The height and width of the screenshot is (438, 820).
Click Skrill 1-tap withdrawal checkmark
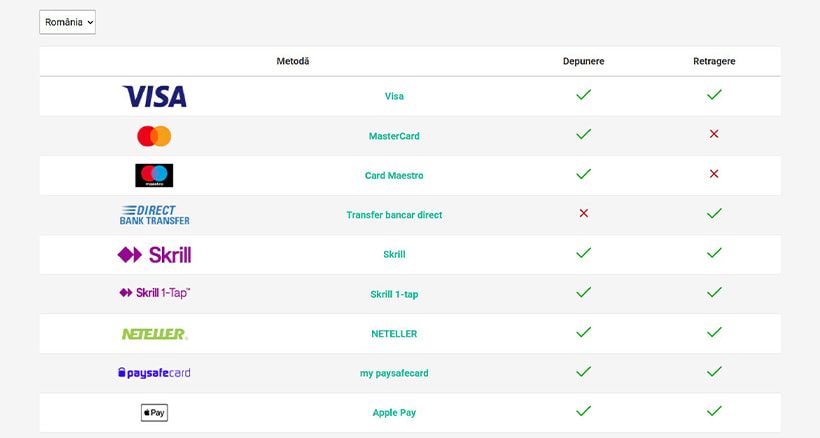click(x=714, y=292)
